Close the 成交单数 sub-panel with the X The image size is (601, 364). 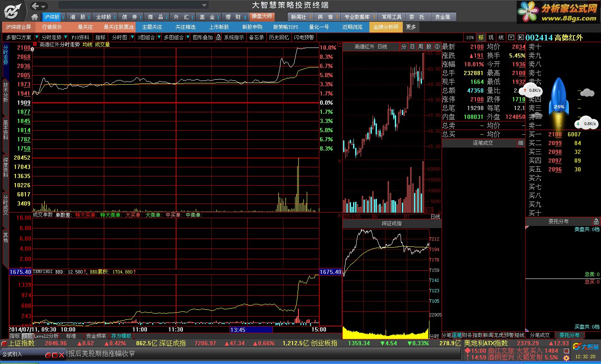tap(339, 216)
